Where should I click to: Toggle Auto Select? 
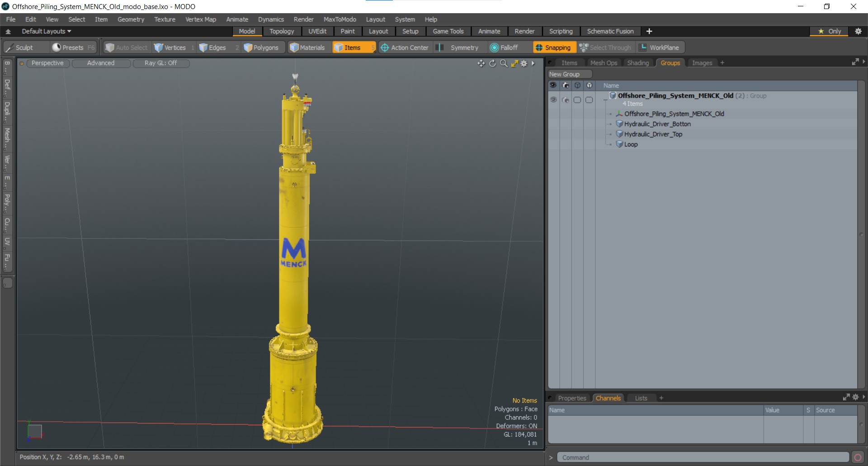(x=127, y=48)
